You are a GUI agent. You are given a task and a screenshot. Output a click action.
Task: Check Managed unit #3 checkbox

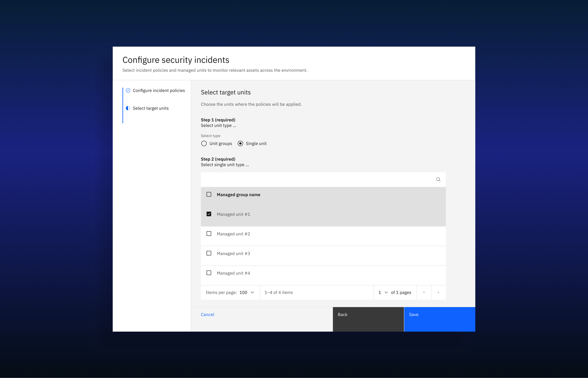pos(209,253)
